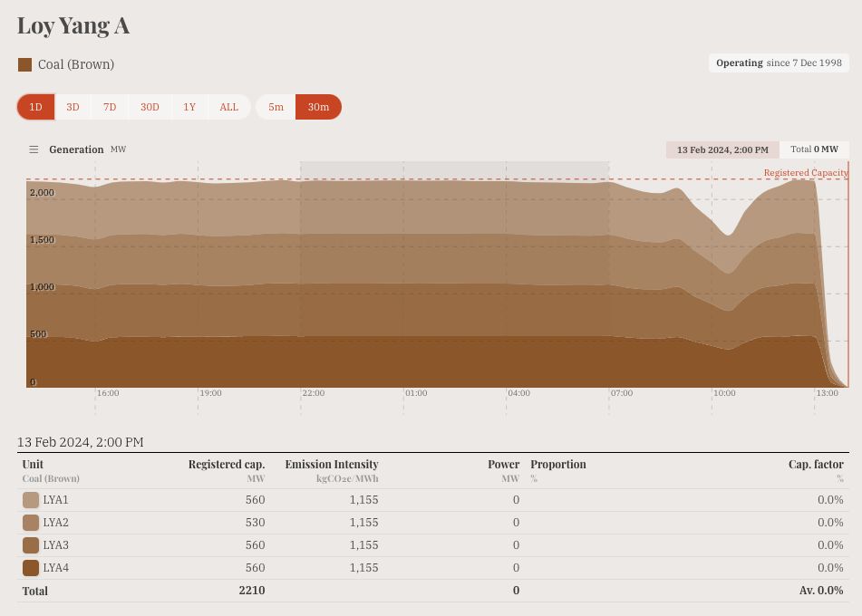Switch to the 3D time range
Viewport: 862px width, 616px height.
[73, 107]
